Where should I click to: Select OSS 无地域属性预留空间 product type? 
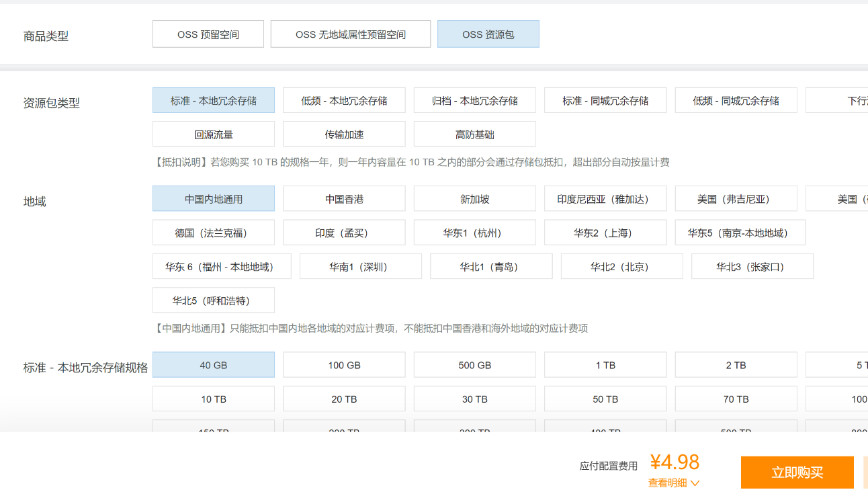(x=351, y=34)
